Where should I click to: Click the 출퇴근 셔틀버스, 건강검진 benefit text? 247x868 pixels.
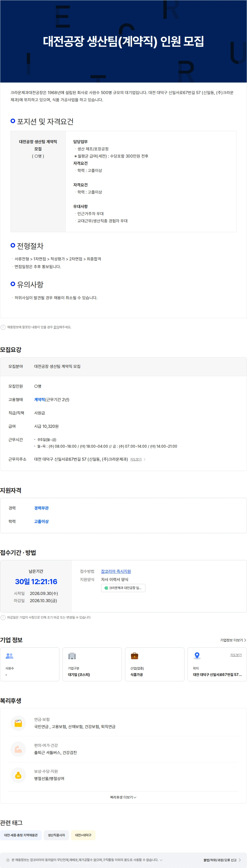click(x=56, y=752)
